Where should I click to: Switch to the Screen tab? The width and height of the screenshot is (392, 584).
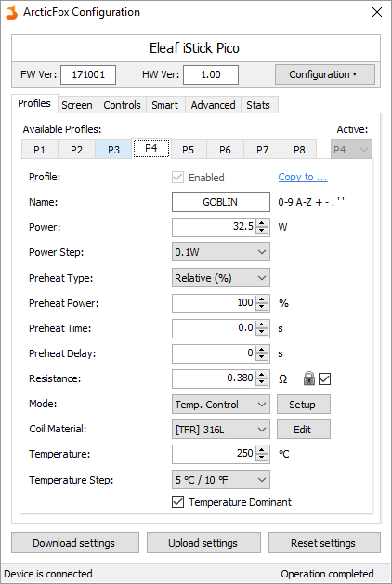(77, 105)
